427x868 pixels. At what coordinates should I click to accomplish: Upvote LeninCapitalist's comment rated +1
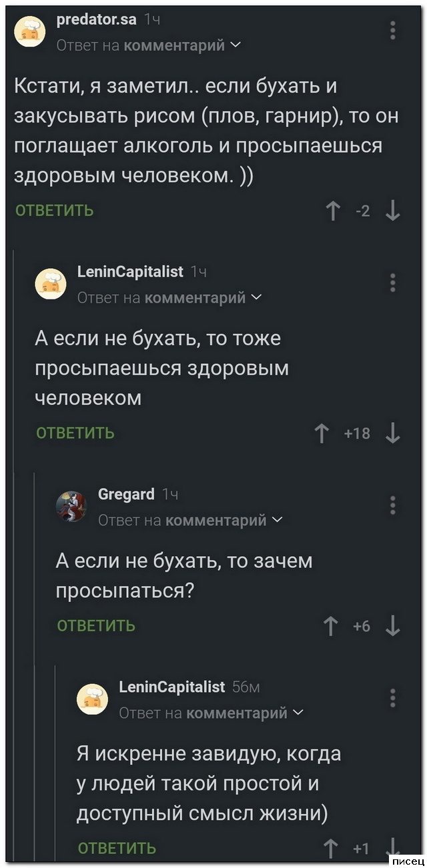(332, 848)
